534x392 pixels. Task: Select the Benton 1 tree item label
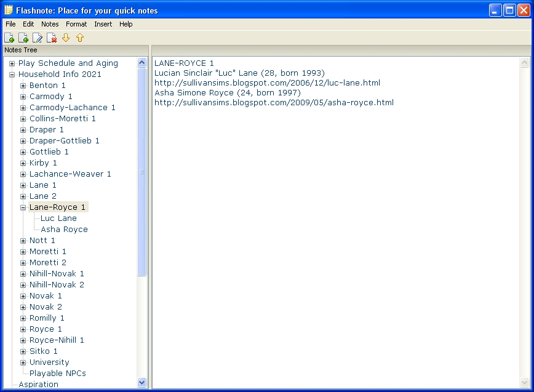pyautogui.click(x=47, y=85)
